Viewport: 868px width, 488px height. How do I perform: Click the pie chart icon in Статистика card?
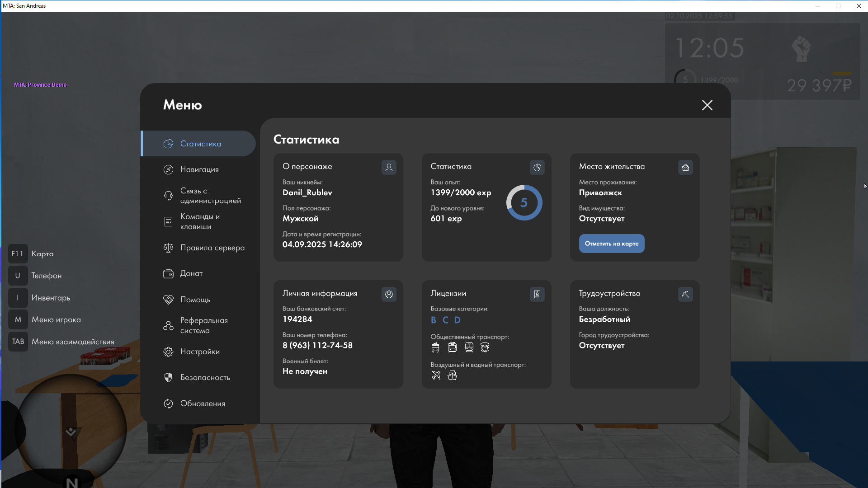coord(537,168)
